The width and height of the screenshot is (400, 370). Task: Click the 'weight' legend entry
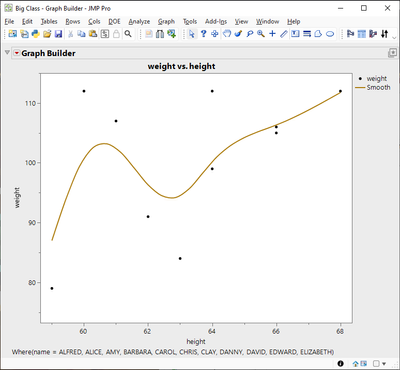click(x=377, y=79)
